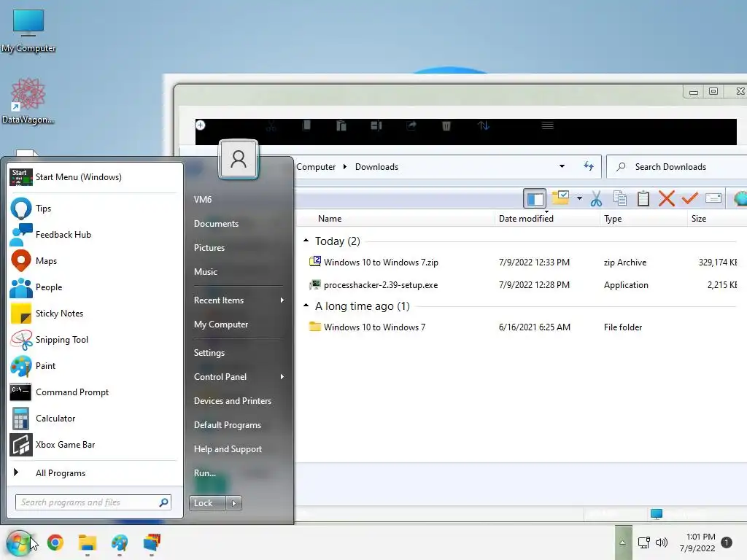Image resolution: width=747 pixels, height=560 pixels.
Task: Click the red X Delete icon
Action: coord(667,198)
